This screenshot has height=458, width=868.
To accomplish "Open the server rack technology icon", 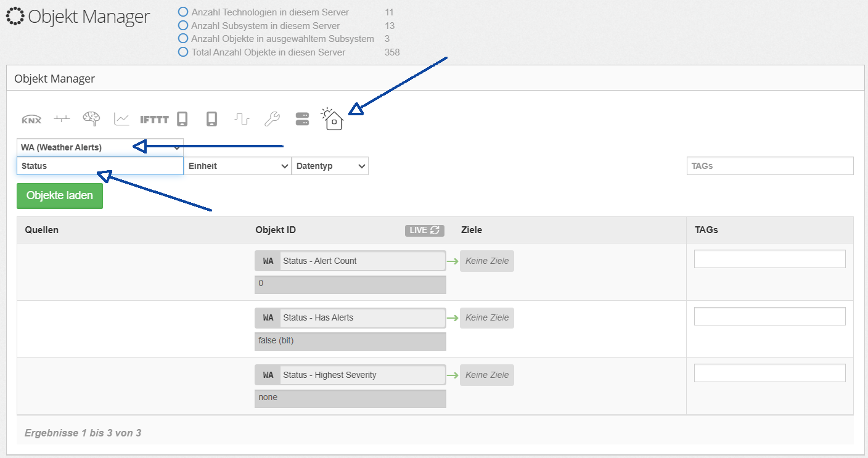I will tap(302, 119).
